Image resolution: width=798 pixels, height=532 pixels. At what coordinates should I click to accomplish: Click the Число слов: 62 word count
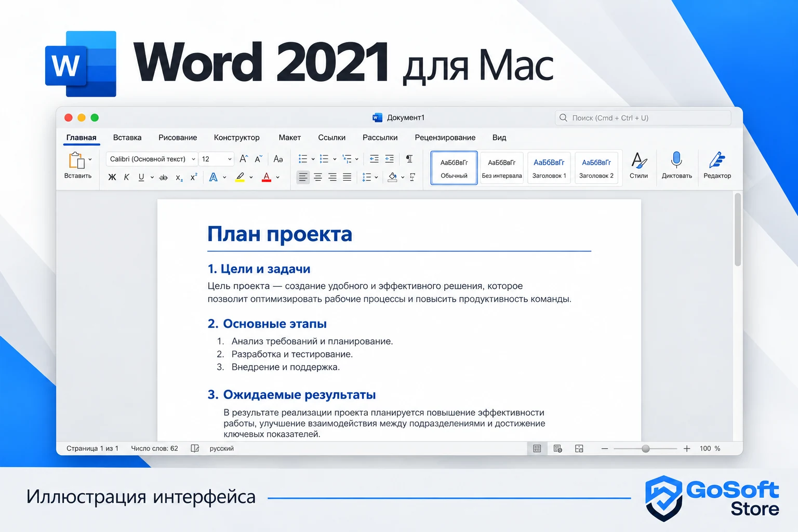pyautogui.click(x=154, y=448)
